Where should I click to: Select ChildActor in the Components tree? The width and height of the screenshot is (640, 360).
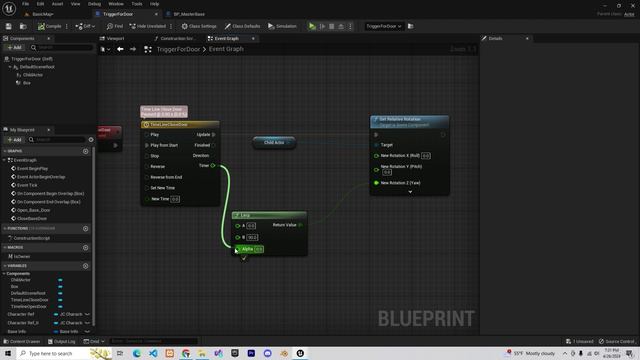point(32,75)
